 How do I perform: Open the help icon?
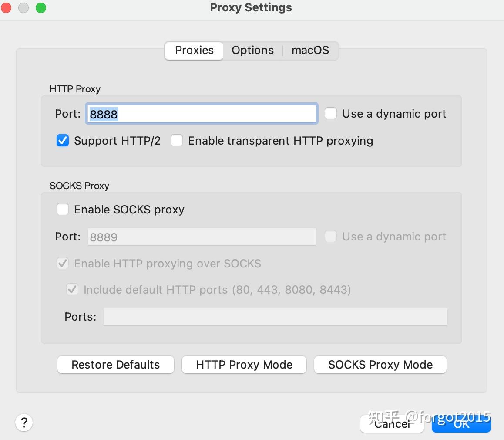pyautogui.click(x=24, y=422)
